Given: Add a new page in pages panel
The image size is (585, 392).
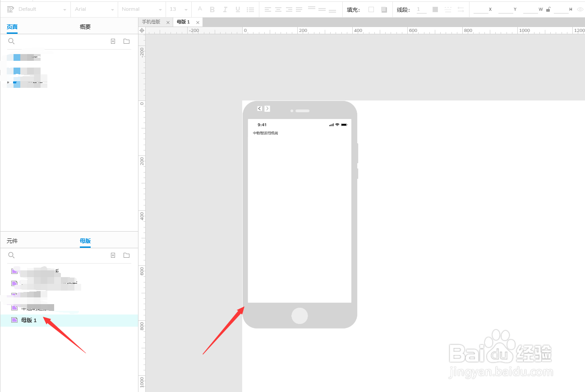Looking at the screenshot, I should [x=113, y=41].
